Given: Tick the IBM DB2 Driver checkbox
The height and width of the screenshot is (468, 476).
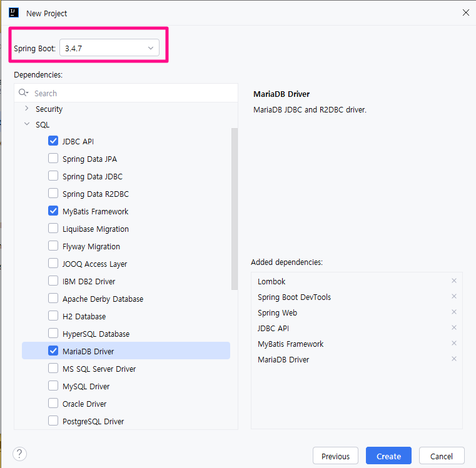Looking at the screenshot, I should (53, 281).
